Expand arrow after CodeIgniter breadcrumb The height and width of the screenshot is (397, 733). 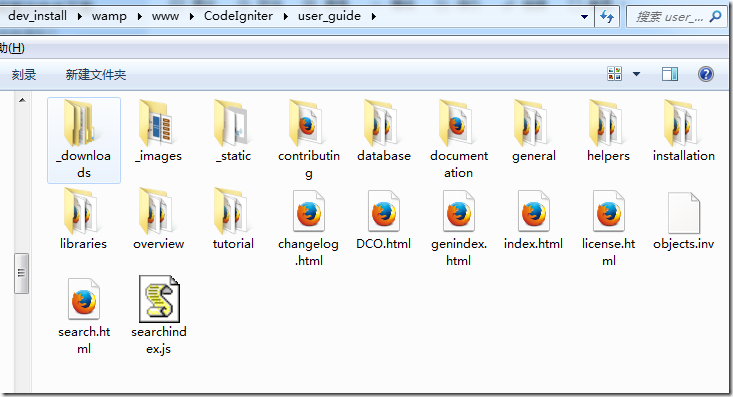(286, 16)
